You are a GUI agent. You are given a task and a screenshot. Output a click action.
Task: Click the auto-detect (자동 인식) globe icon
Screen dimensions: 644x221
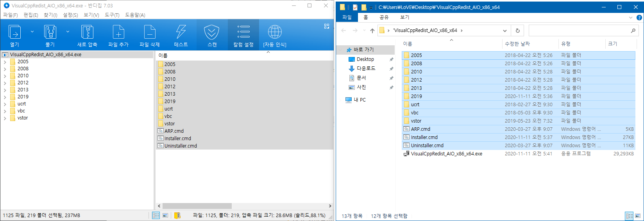275,32
